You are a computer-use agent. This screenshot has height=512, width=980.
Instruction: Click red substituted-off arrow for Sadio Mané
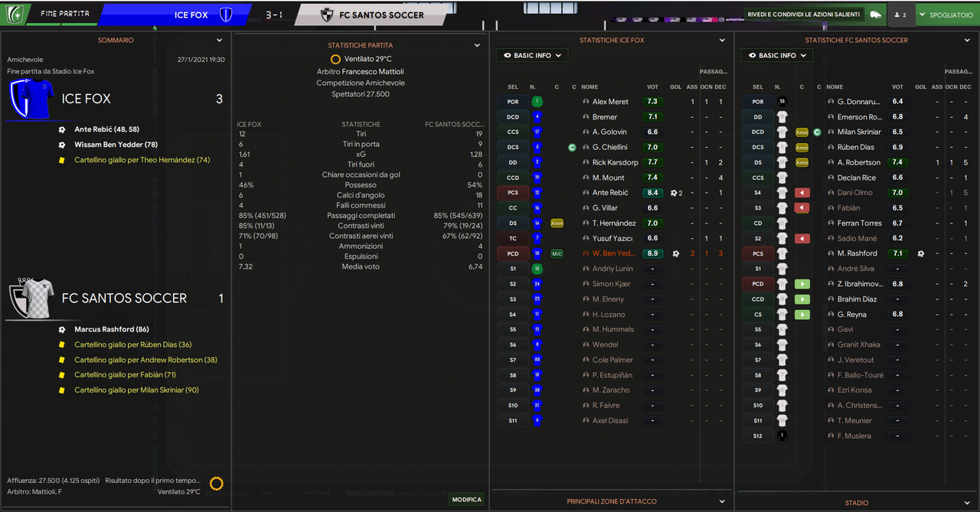click(x=802, y=239)
